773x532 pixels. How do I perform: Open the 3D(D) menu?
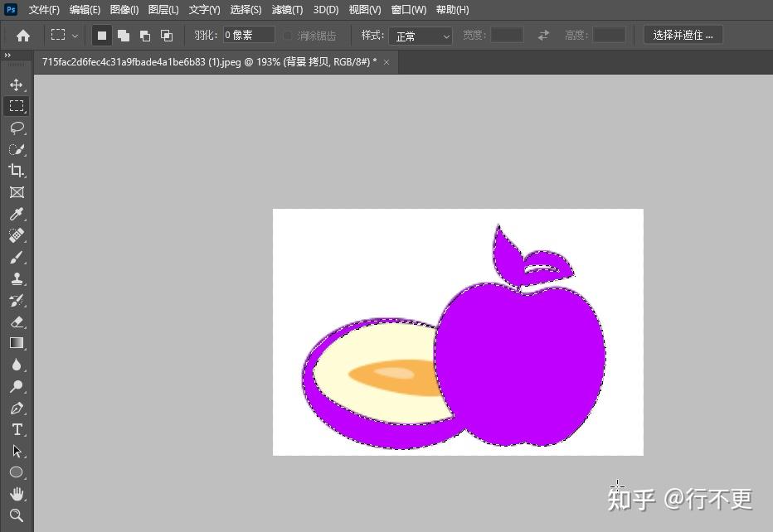click(x=326, y=10)
